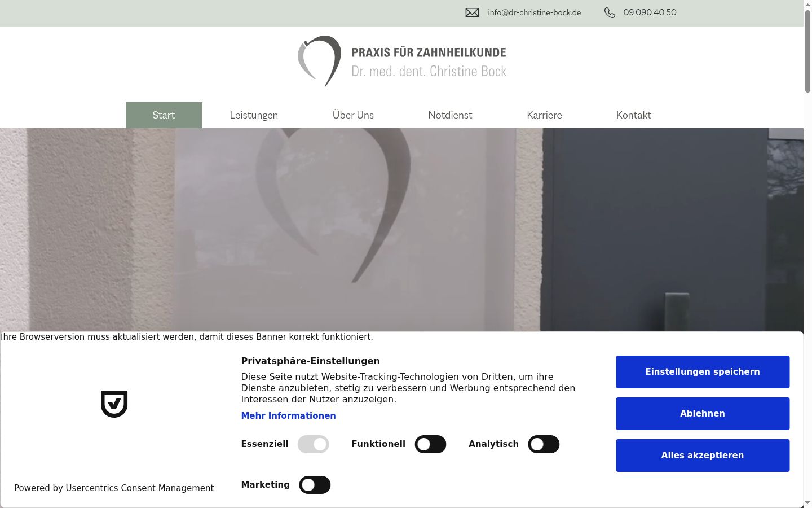Click the PRAXIS FÜR ZAHNHEILKUNDE title text
This screenshot has width=812, height=508.
tap(429, 52)
